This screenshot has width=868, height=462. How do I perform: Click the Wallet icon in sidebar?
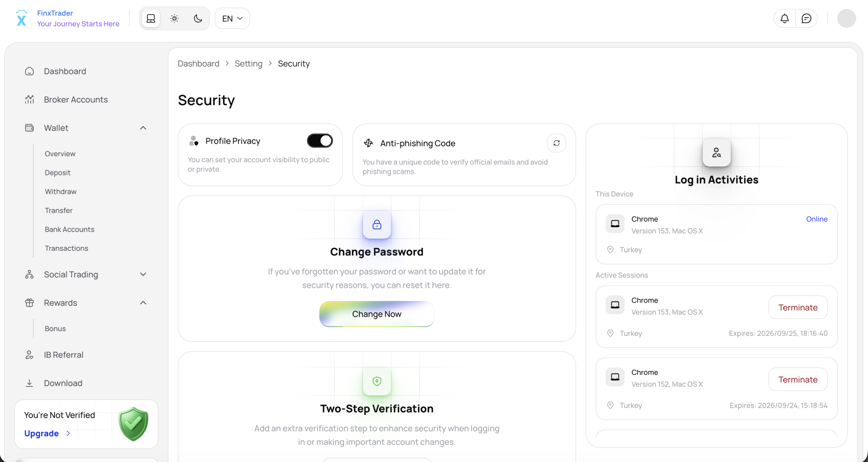[29, 128]
